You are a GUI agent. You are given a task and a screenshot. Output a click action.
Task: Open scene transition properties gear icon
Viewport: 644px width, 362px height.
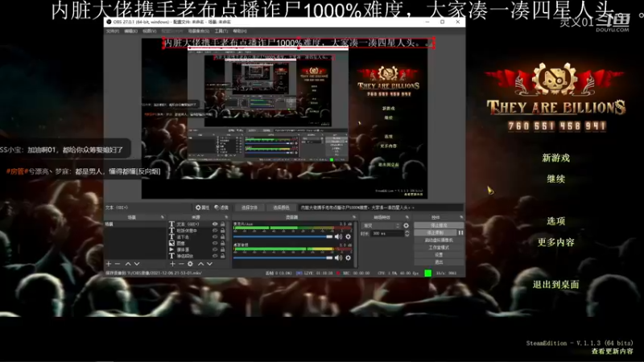[x=407, y=225]
